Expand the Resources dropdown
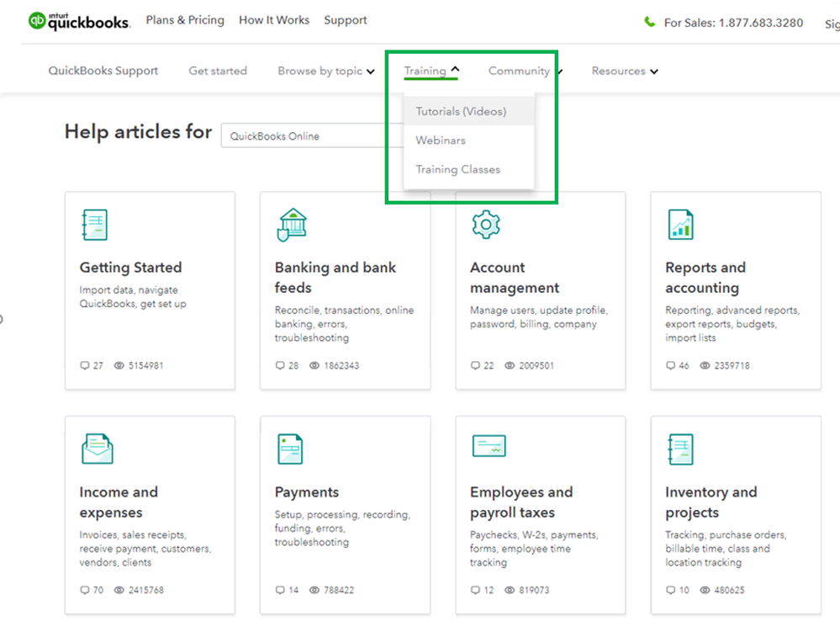The height and width of the screenshot is (621, 840). coord(625,71)
